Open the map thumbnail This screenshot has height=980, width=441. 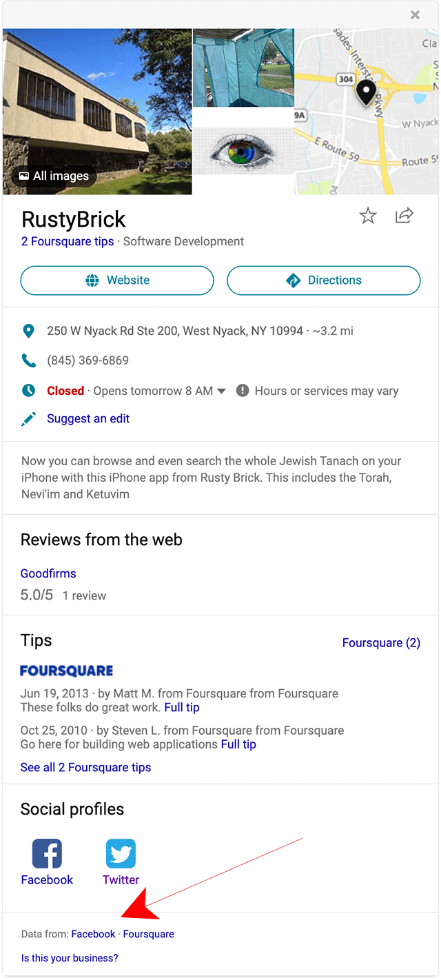coord(366,112)
